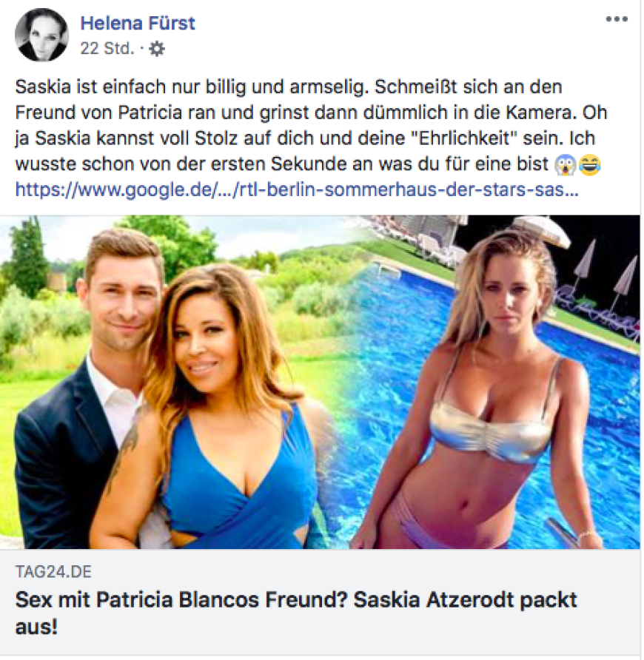Open Helena Fürst's profile via name
Viewport: 644px width, 660px height.
click(x=138, y=23)
